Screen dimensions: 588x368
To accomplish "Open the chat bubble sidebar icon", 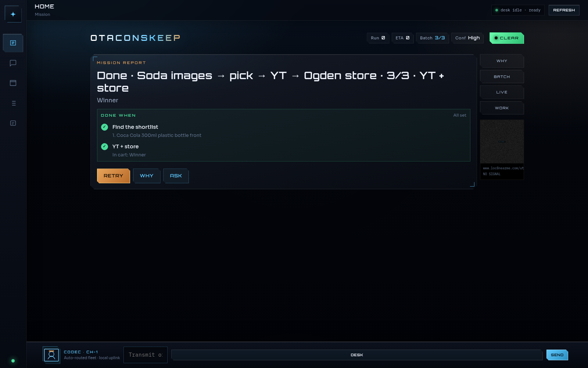I will 13,63.
